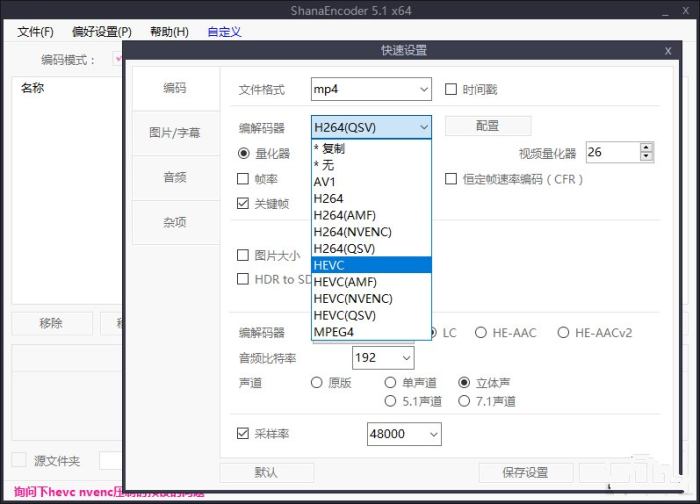Choose MPEG4 codec option
Image resolution: width=700 pixels, height=504 pixels.
point(371,332)
